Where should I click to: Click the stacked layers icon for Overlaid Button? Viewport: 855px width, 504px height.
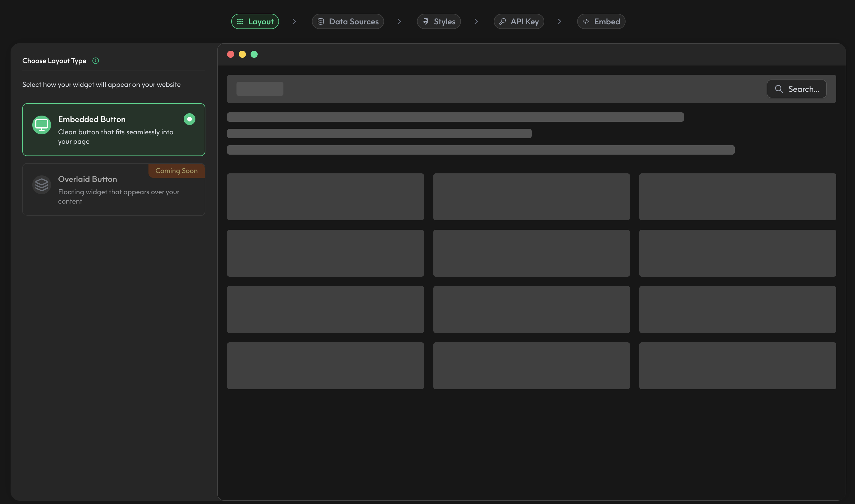coord(41,185)
